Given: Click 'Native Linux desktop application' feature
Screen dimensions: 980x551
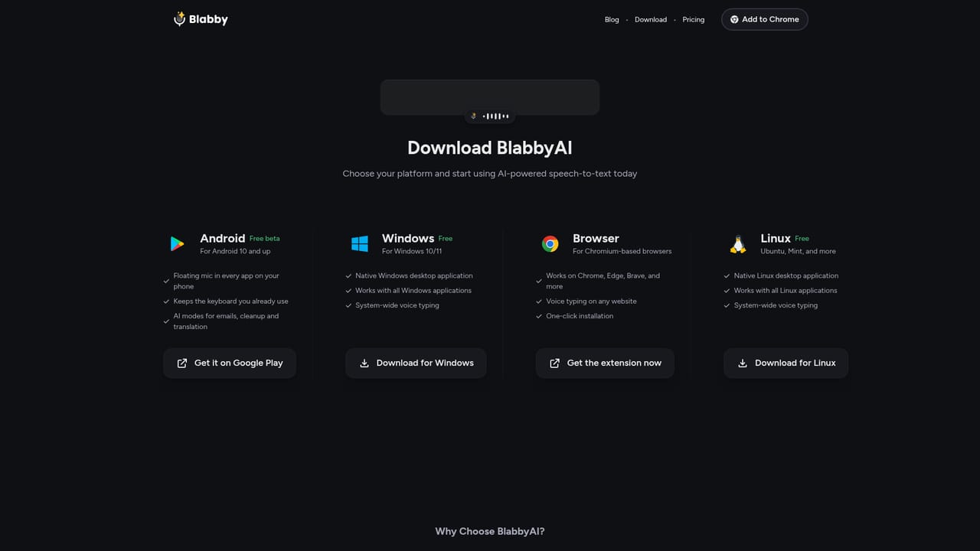Looking at the screenshot, I should [x=786, y=275].
